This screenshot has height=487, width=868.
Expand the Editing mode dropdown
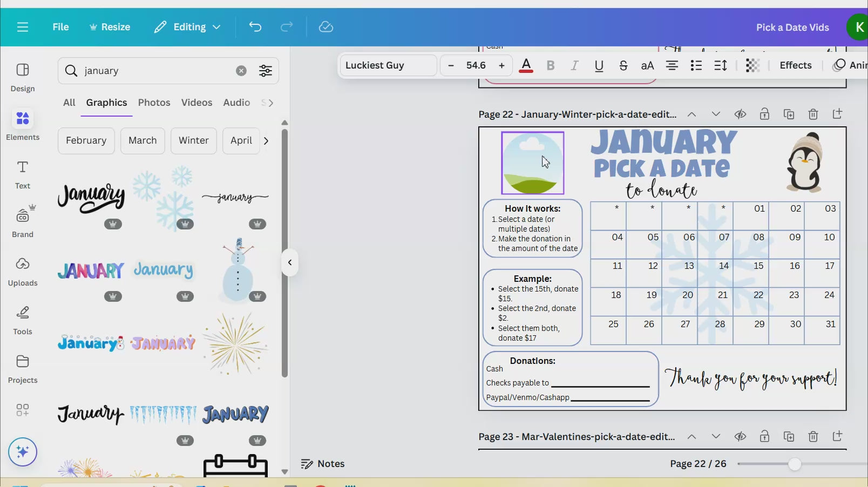point(187,27)
